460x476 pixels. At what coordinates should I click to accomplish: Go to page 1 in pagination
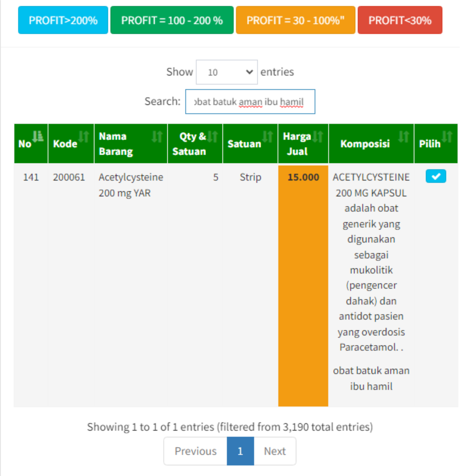click(240, 451)
